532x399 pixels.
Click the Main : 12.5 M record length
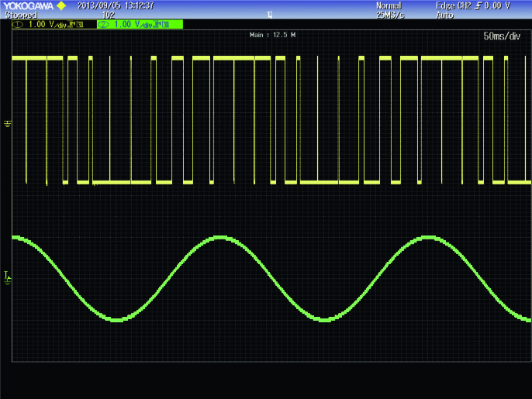272,35
